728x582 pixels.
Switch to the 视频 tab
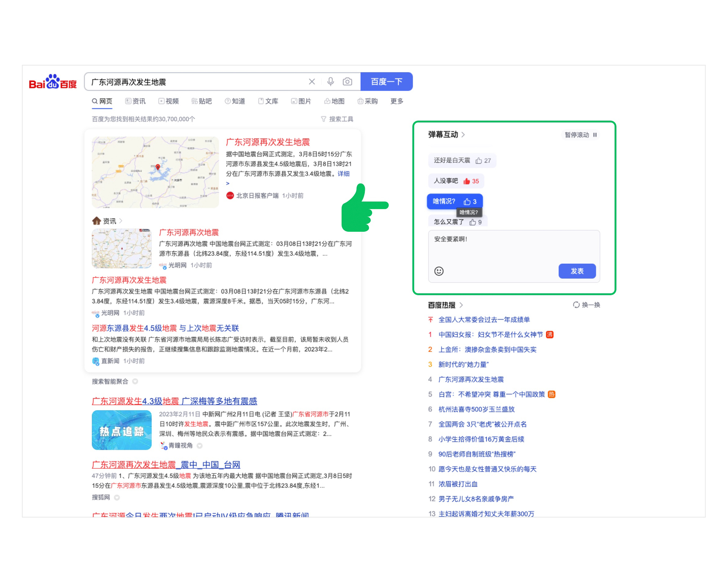point(169,101)
